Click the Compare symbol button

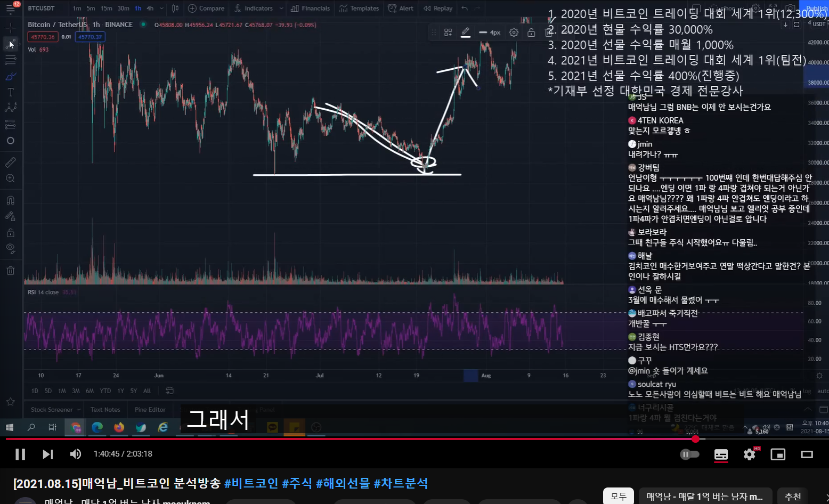[206, 9]
